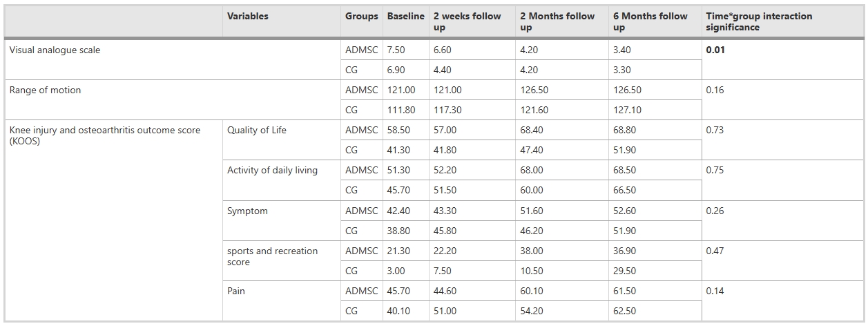
Task: Click the Activity of daily living cell
Action: [x=272, y=170]
